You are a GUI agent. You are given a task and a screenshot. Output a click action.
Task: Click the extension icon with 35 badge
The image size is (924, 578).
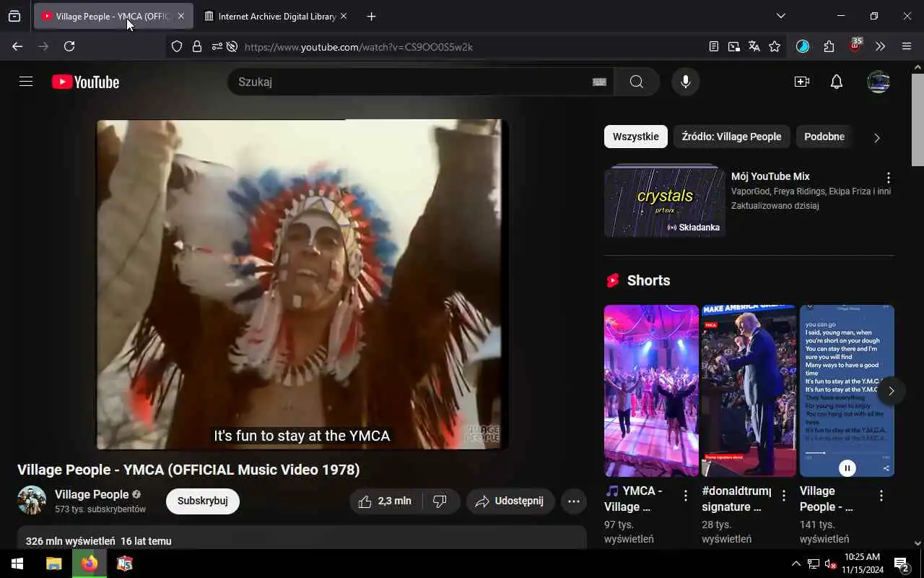[x=855, y=46]
